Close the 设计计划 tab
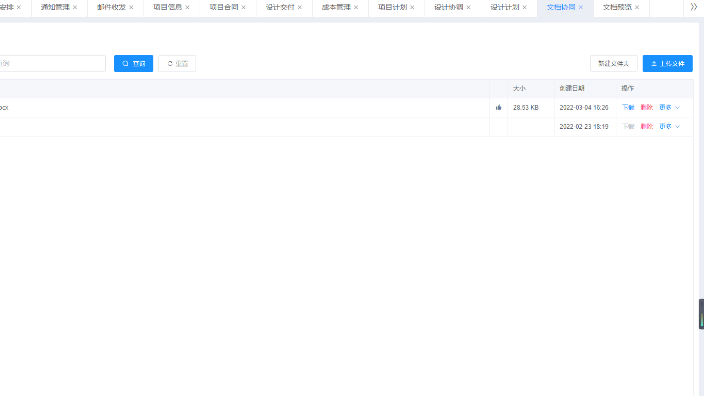Image resolution: width=704 pixels, height=396 pixels. click(x=524, y=7)
